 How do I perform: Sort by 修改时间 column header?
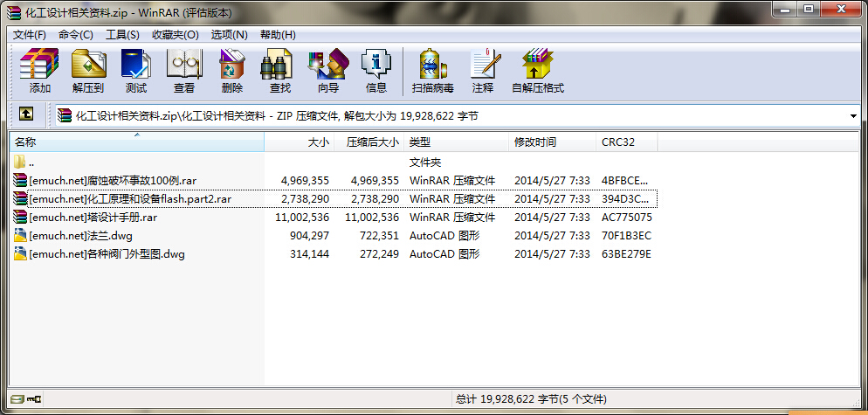click(553, 142)
